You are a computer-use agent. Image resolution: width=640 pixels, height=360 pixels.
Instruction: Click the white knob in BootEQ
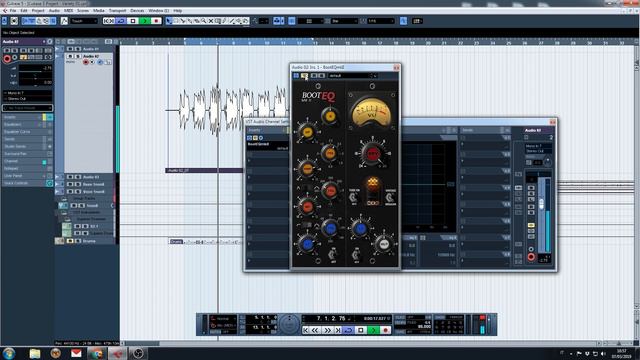point(384,244)
